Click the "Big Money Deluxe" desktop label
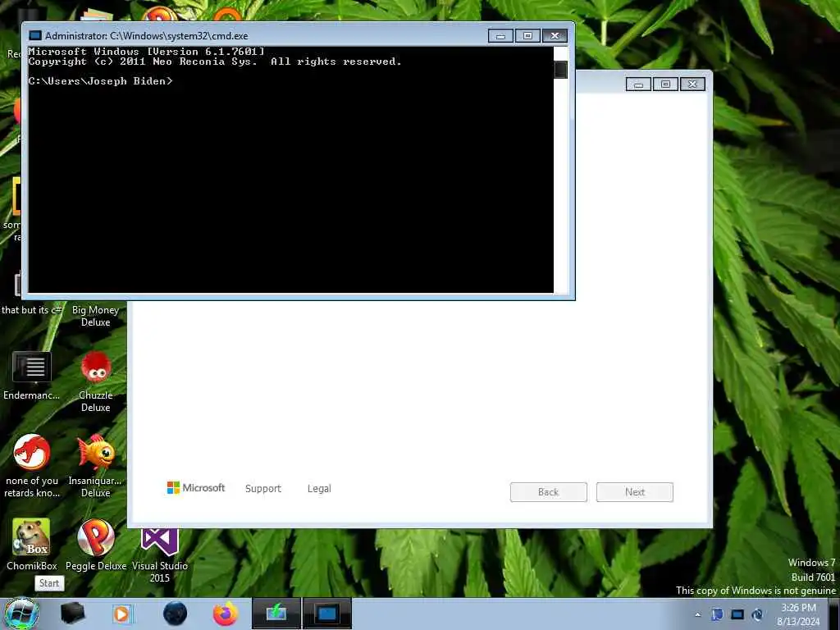The image size is (840, 630). tap(95, 316)
